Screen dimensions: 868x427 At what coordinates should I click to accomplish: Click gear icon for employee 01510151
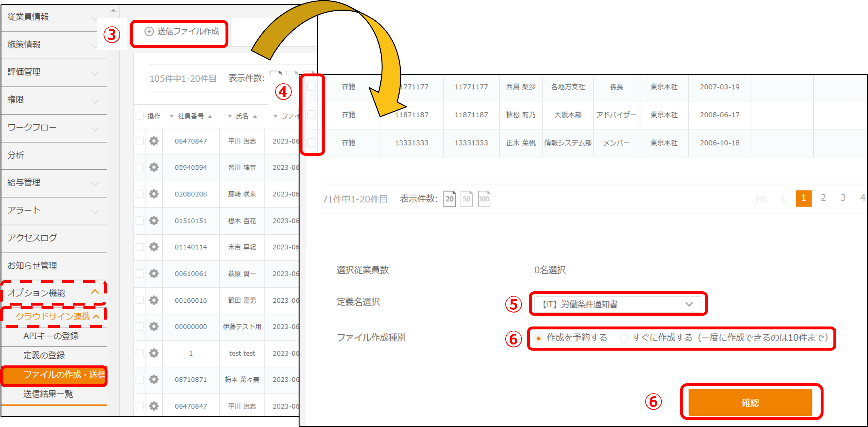pyautogui.click(x=154, y=220)
